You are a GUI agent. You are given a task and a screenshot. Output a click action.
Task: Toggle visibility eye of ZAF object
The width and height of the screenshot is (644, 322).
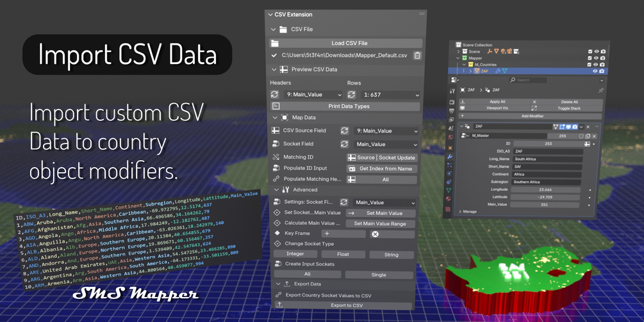pos(595,71)
